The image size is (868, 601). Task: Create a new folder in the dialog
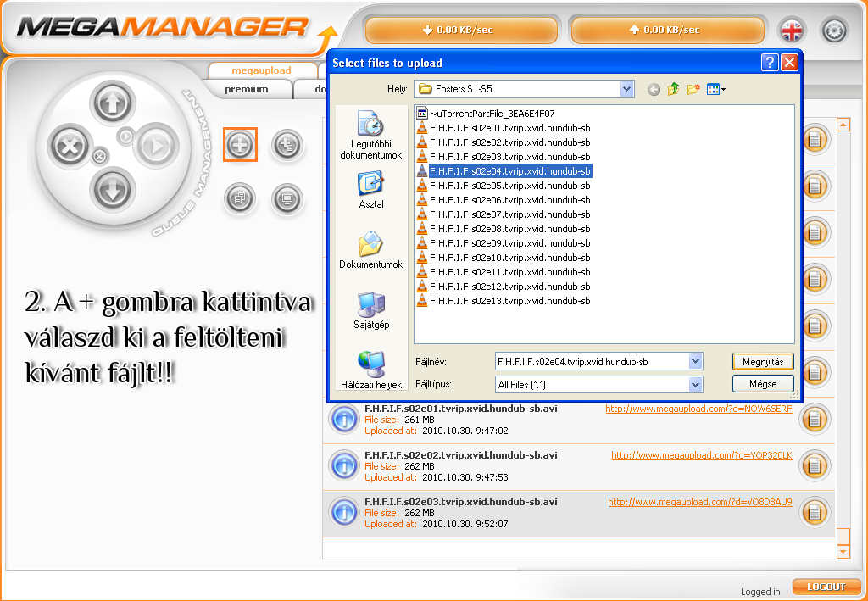[x=693, y=88]
